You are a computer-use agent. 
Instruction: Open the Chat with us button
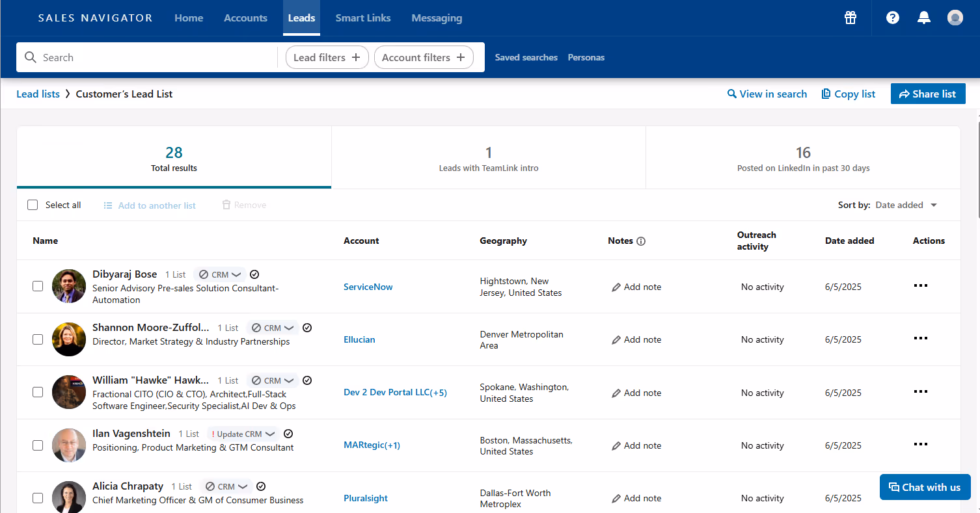(x=925, y=487)
